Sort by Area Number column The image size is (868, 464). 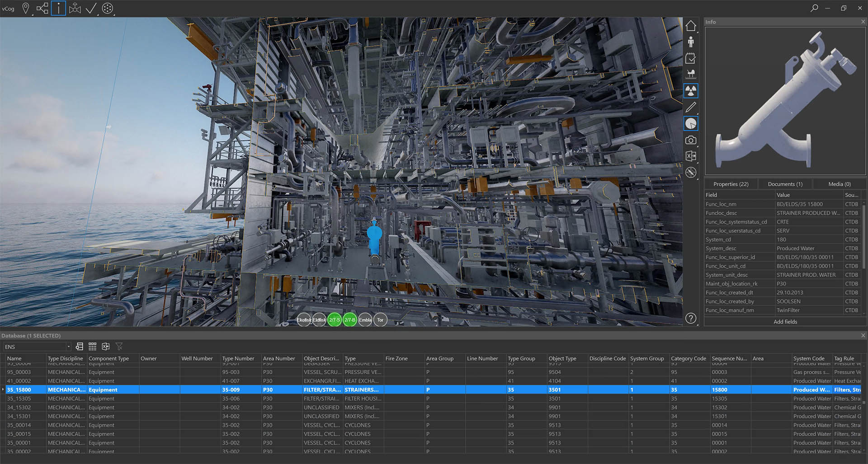point(282,358)
